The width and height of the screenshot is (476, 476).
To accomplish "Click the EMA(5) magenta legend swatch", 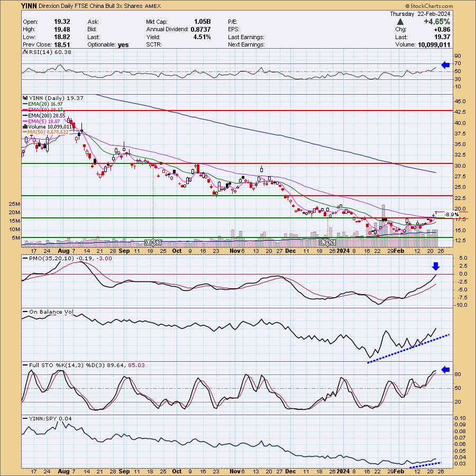I will click(x=25, y=122).
